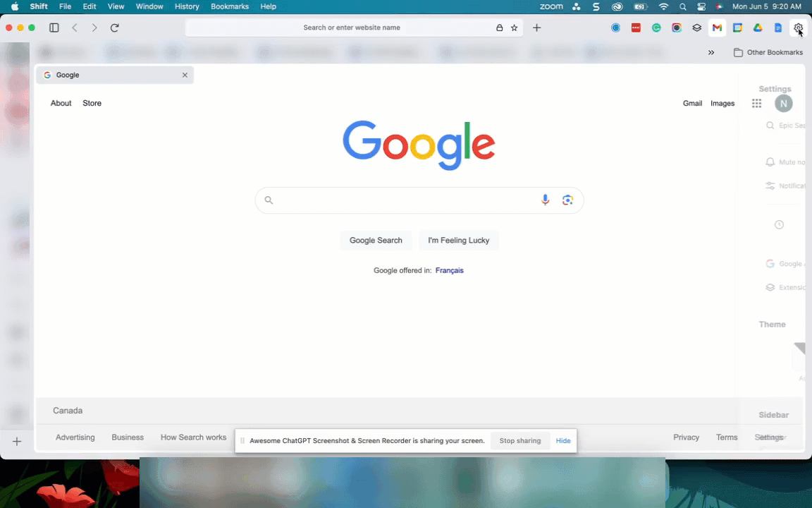
Task: Open a new tab with plus icon
Action: (x=536, y=28)
